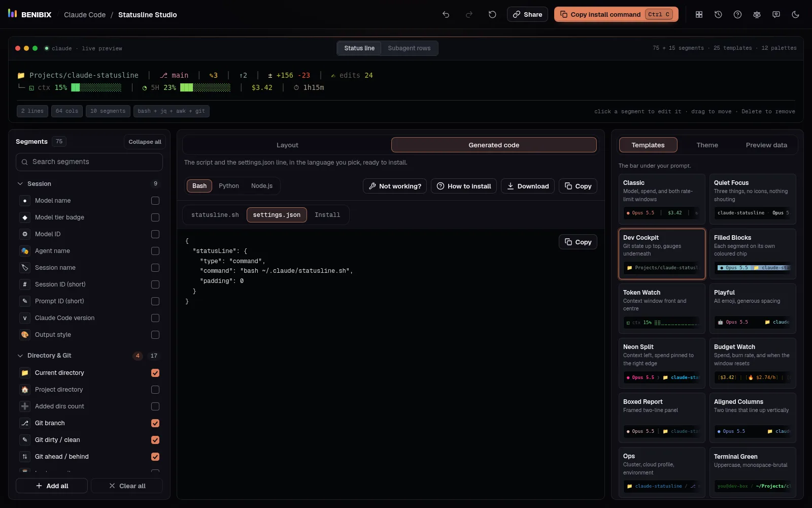The height and width of the screenshot is (508, 812).
Task: Click Collapse all in Segments panel
Action: 145,142
